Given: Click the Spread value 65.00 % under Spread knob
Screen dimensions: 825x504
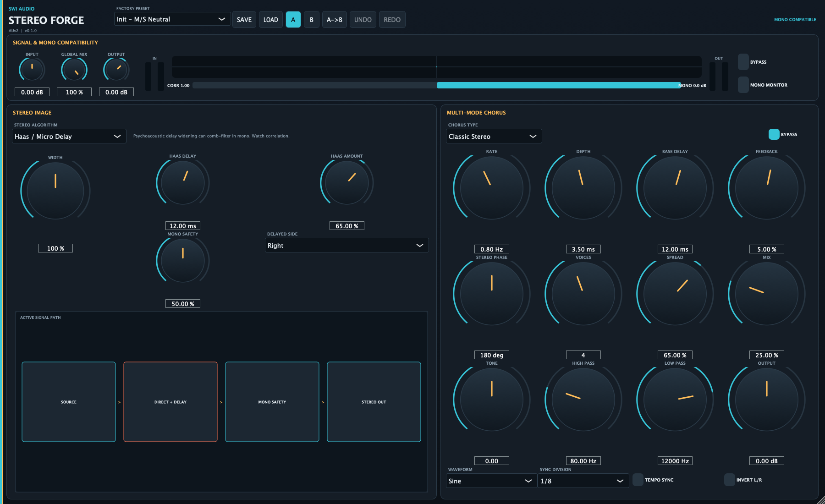Looking at the screenshot, I should tap(675, 355).
